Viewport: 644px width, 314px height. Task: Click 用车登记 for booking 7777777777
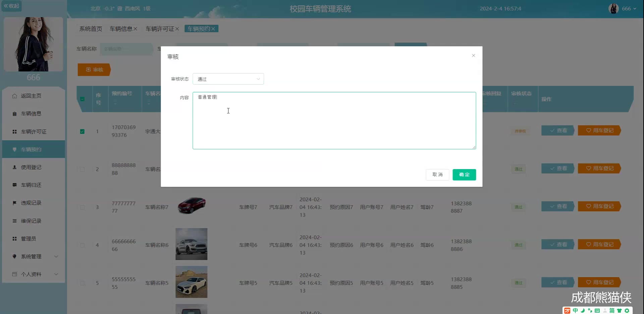599,206
